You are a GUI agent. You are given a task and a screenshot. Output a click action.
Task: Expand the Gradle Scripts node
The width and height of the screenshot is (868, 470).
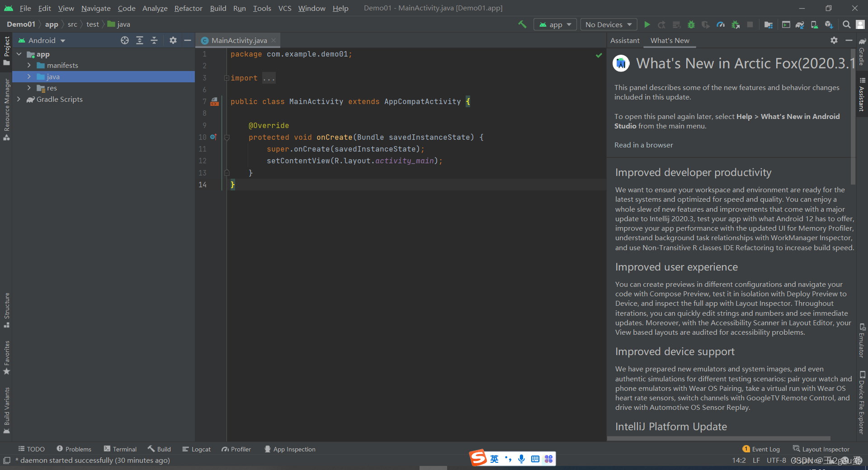pyautogui.click(x=19, y=99)
